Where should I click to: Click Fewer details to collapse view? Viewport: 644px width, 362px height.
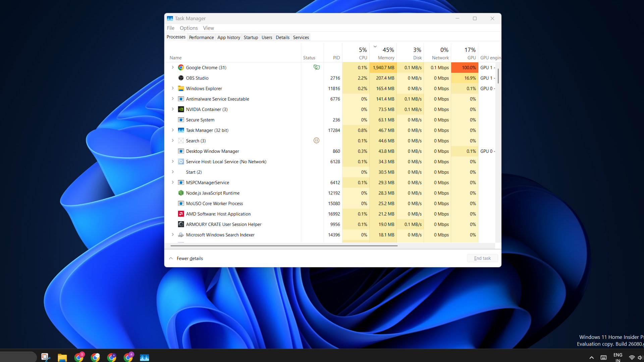click(x=186, y=258)
